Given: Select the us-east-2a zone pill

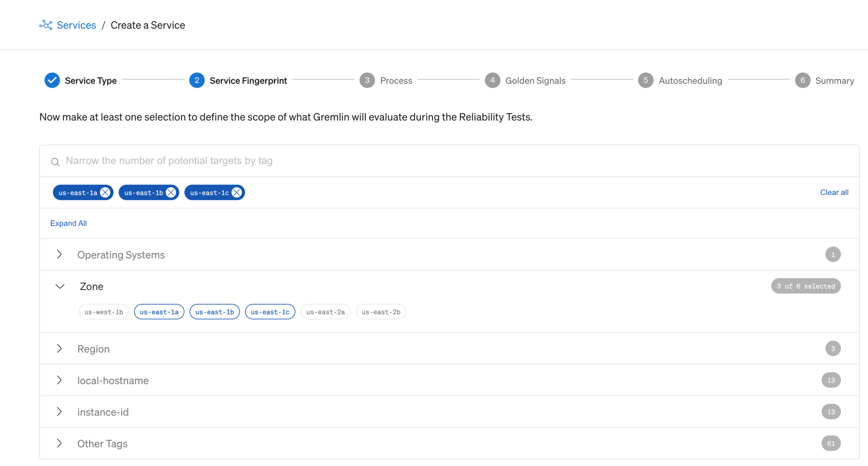Looking at the screenshot, I should [x=325, y=312].
